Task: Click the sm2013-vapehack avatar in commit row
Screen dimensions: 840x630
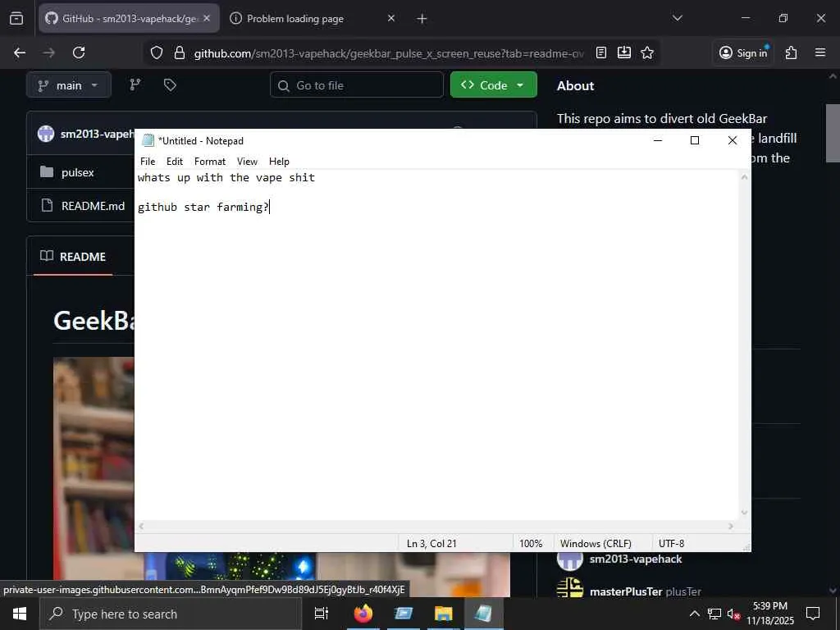Action: pos(46,134)
